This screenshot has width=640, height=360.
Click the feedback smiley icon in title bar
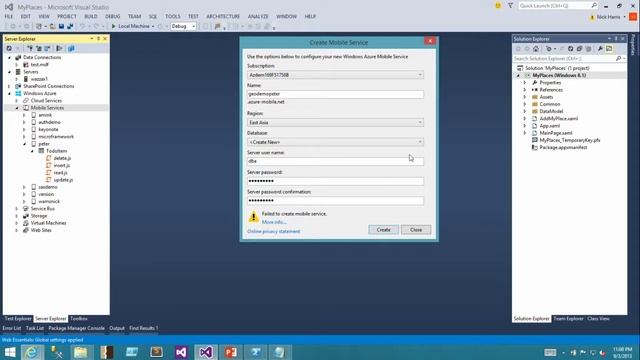(x=498, y=6)
